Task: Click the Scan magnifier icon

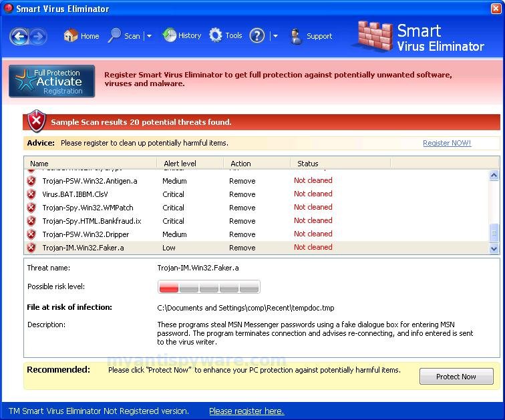Action: [114, 35]
